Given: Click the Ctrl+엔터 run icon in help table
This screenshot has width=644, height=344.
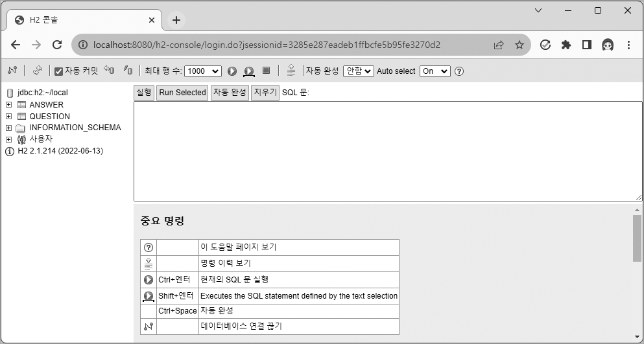Looking at the screenshot, I should 149,280.
